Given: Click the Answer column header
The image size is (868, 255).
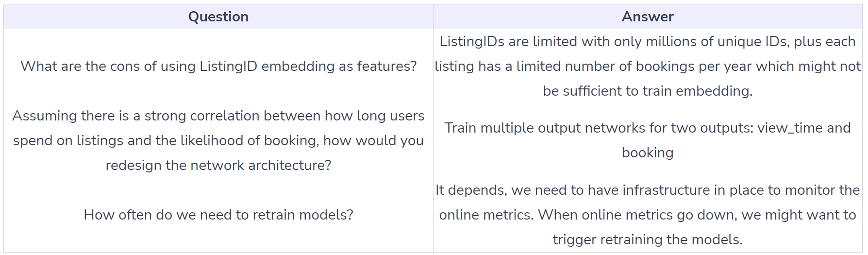Looking at the screenshot, I should point(648,17).
